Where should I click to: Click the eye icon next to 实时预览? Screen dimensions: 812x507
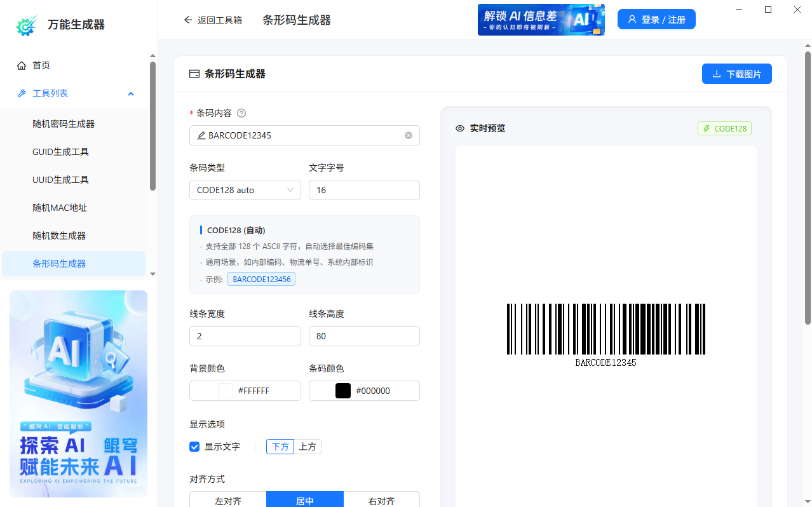pyautogui.click(x=459, y=128)
